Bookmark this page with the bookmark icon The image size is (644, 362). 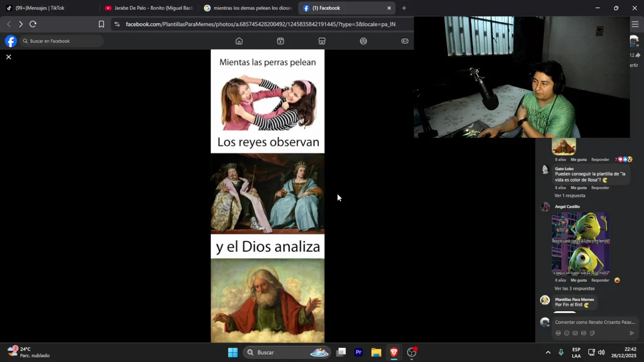coord(101,24)
